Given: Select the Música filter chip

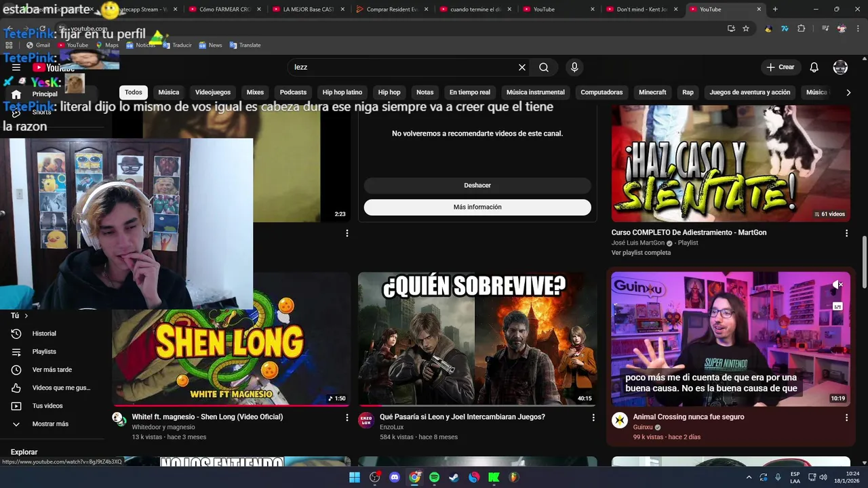Looking at the screenshot, I should coord(169,92).
